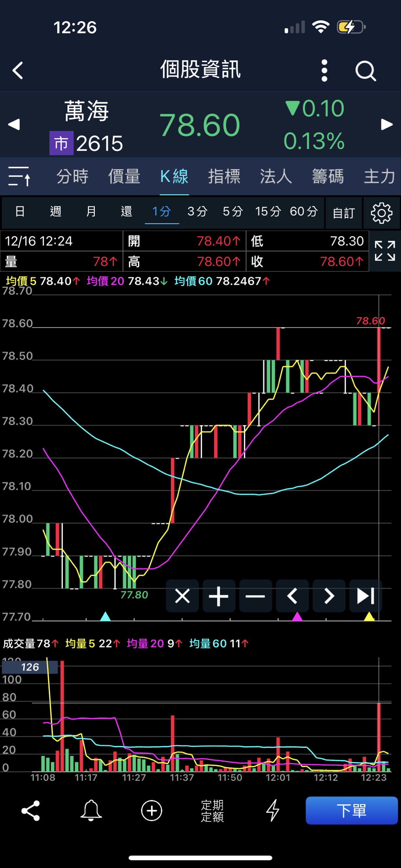
Task: Go to previous stock with left arrow
Action: [14, 124]
